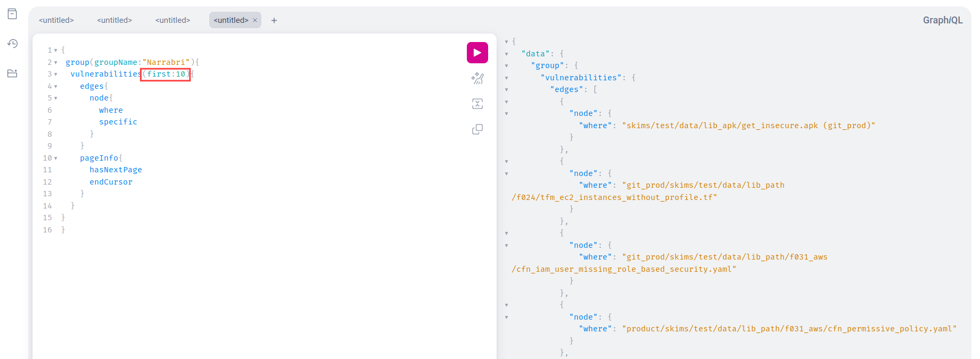Click the get_insecure.apk where value in response

(x=748, y=126)
